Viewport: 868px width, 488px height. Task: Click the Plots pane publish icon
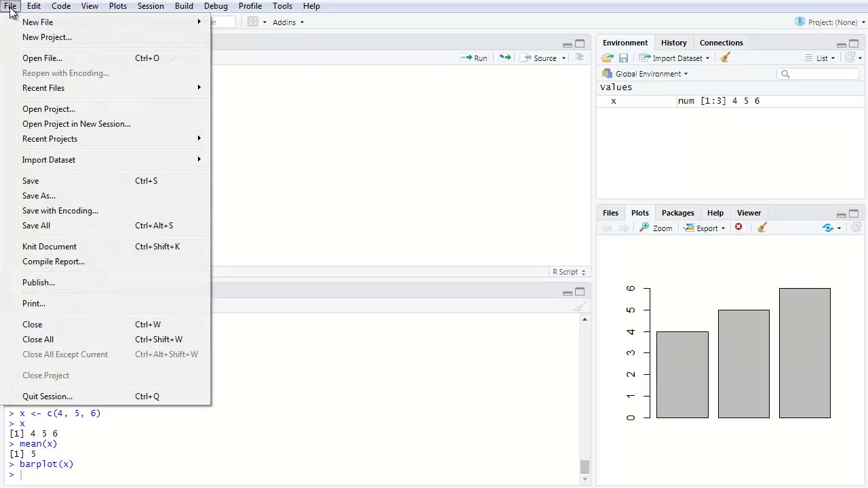pos(827,228)
